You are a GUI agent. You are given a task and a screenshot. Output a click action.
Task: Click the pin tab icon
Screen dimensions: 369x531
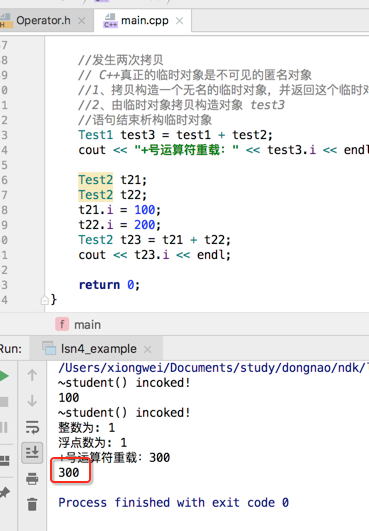click(x=4, y=492)
